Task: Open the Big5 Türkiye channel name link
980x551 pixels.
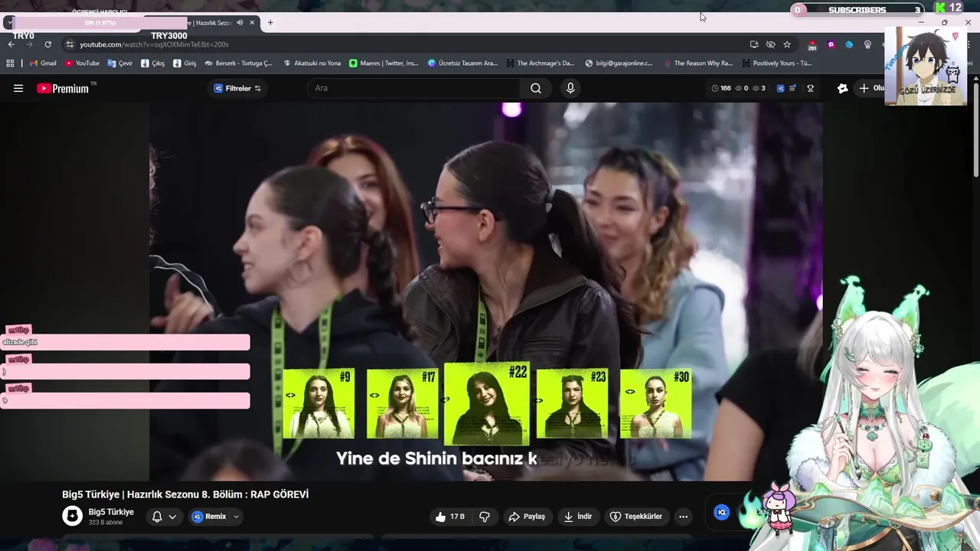Action: pyautogui.click(x=111, y=512)
